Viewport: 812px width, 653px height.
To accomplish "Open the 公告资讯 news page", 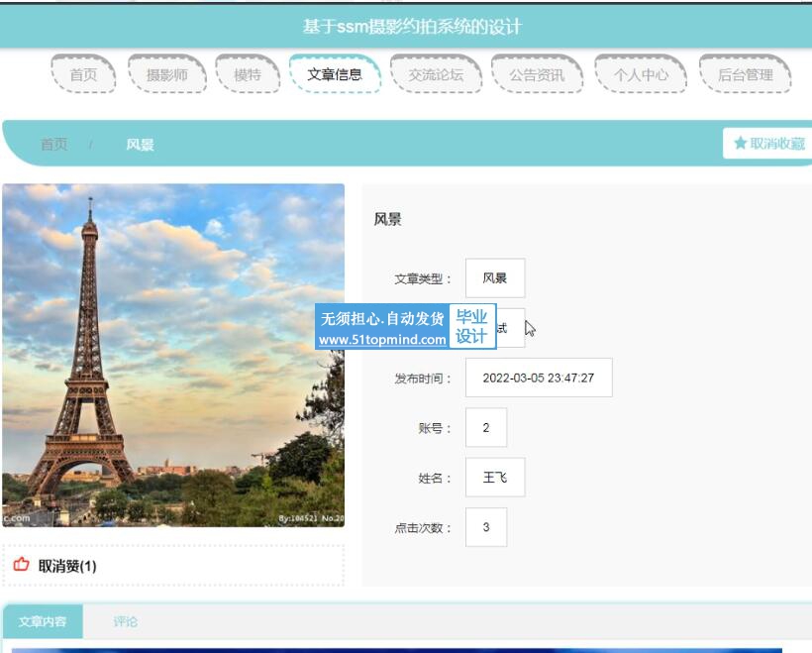I will tap(537, 74).
